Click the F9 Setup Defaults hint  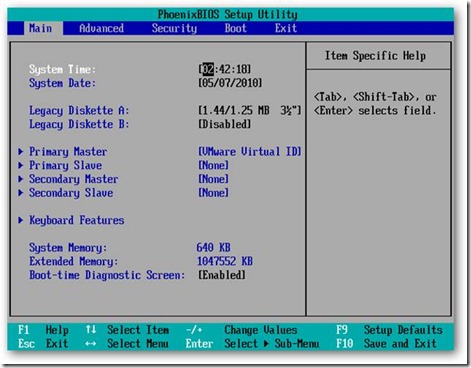point(389,330)
